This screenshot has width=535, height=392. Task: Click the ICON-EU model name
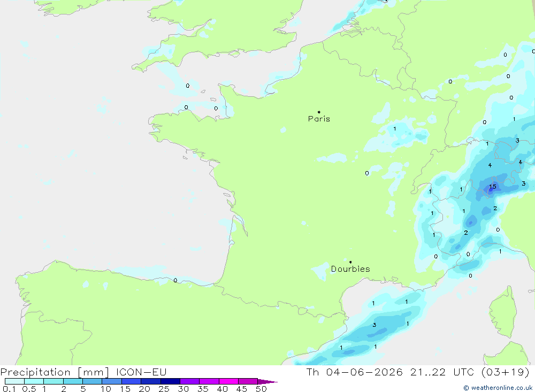(141, 372)
